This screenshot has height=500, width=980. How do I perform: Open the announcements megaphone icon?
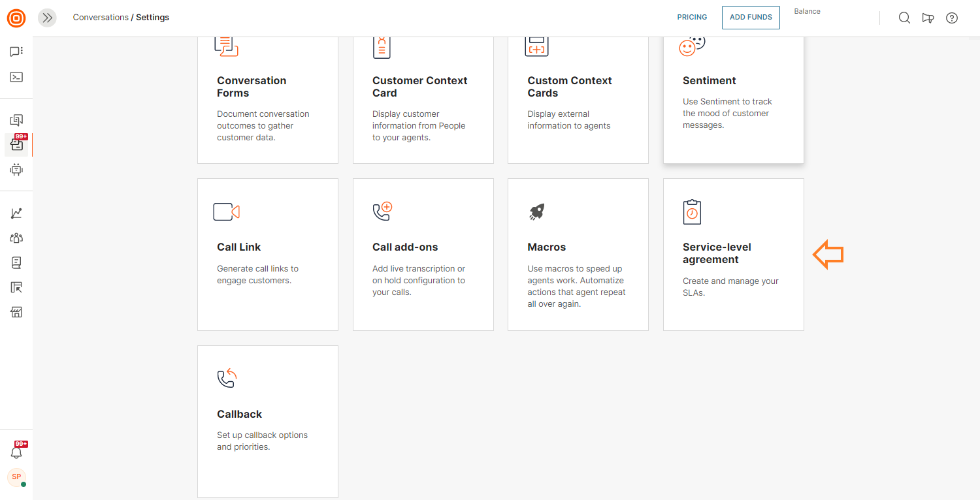pos(928,18)
